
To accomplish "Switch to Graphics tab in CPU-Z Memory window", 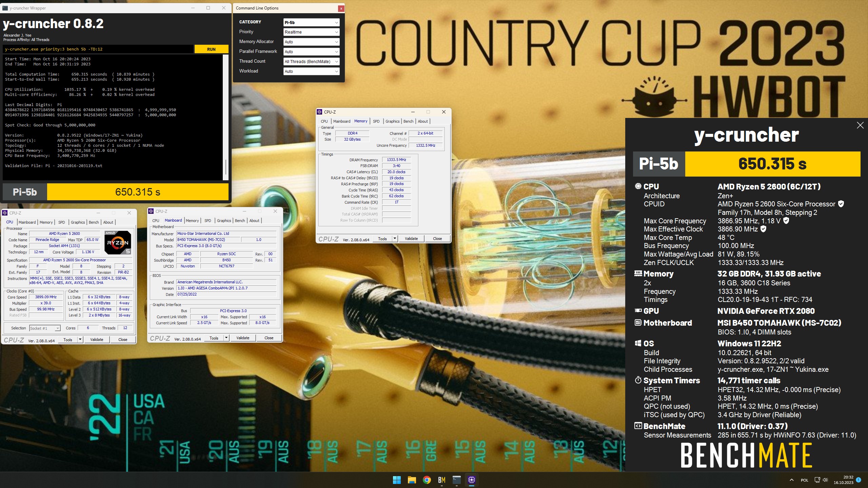I will click(x=392, y=121).
